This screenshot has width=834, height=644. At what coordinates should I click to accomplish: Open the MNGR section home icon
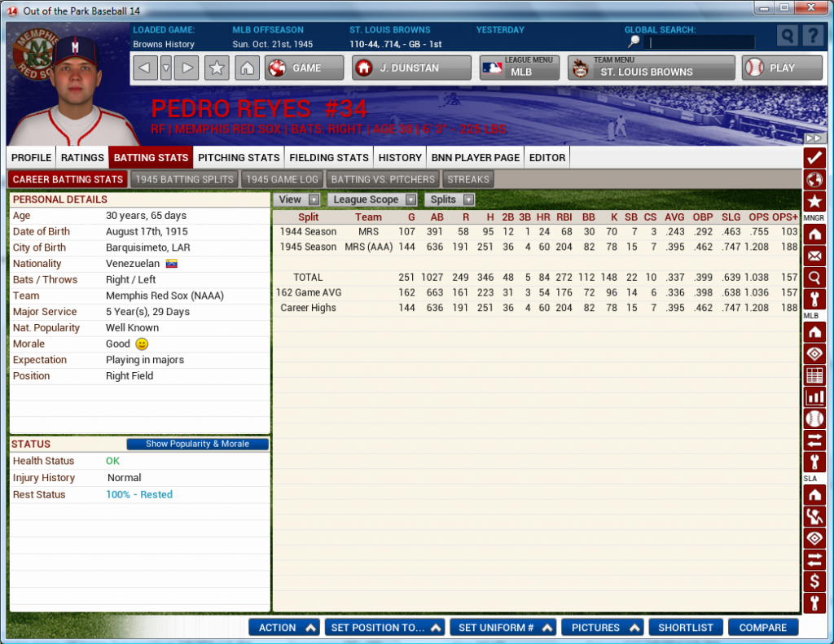pyautogui.click(x=814, y=234)
